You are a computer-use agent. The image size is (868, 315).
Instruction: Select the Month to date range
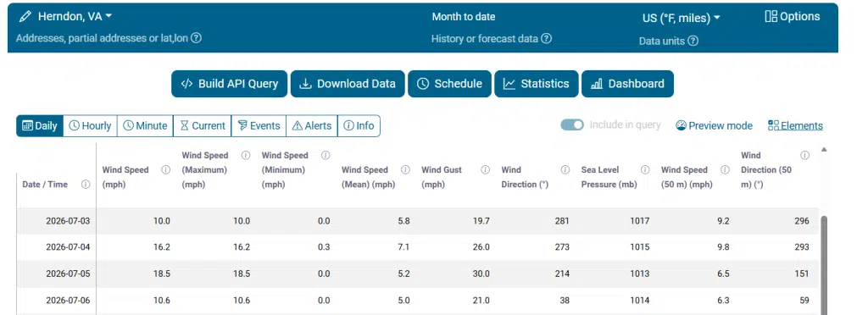[x=464, y=17]
